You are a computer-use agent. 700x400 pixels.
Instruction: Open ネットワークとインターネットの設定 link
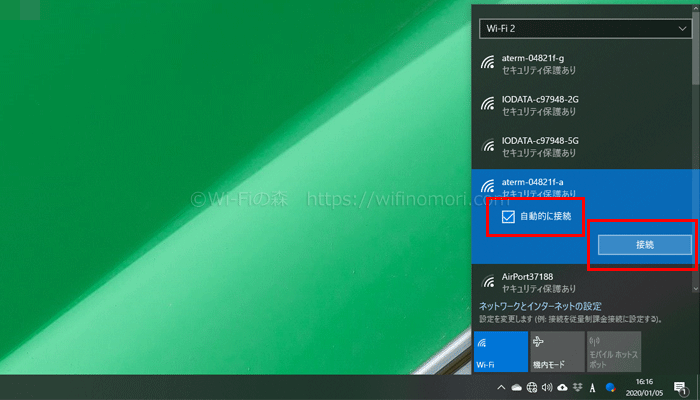(540, 307)
